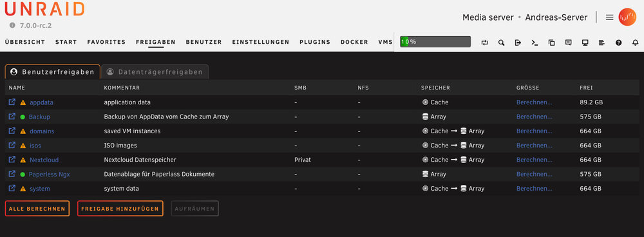The height and width of the screenshot is (237, 644).
Task: Click the help question mark icon
Action: [x=618, y=43]
